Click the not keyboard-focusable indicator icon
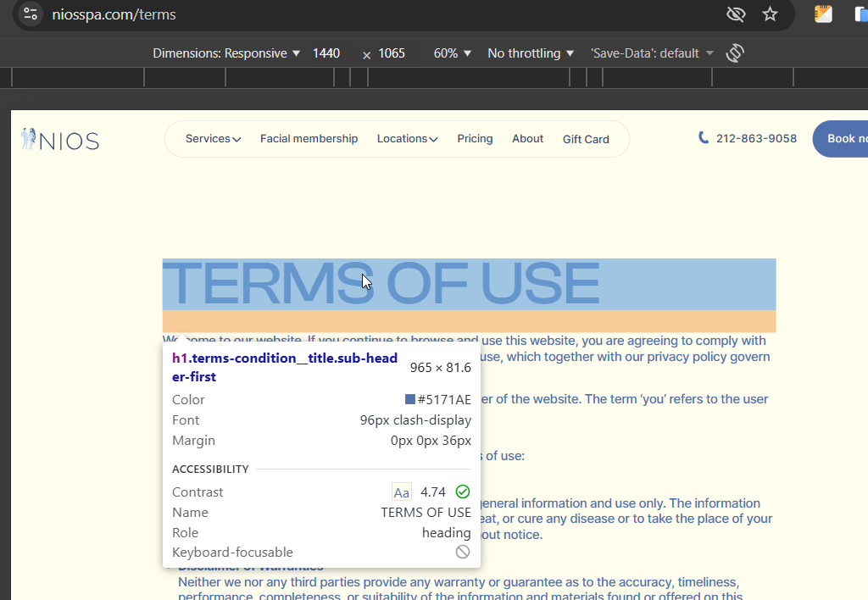This screenshot has height=600, width=868. (463, 552)
